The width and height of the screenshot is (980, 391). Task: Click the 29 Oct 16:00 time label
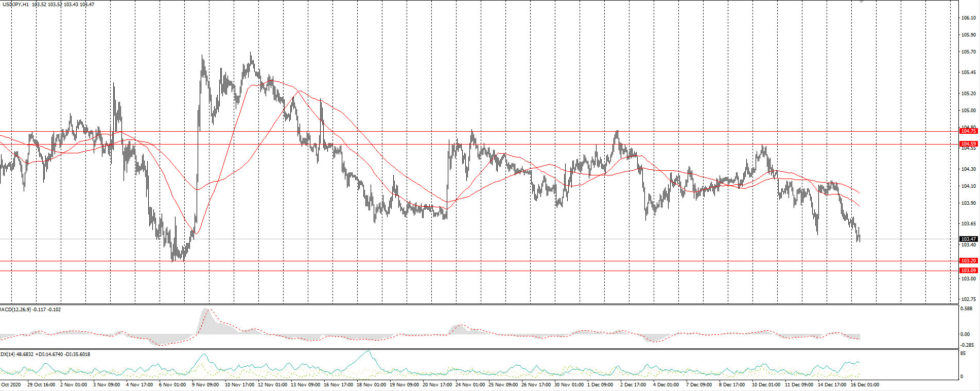coord(41,385)
